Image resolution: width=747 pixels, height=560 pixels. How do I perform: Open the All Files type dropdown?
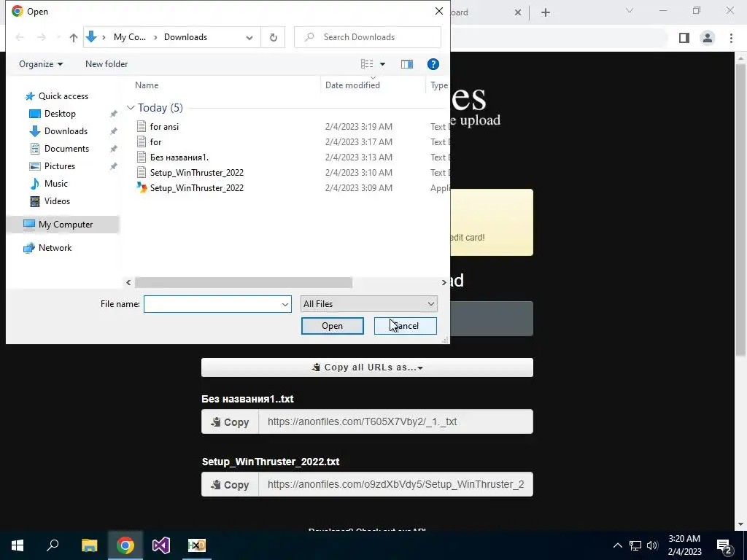coord(368,304)
